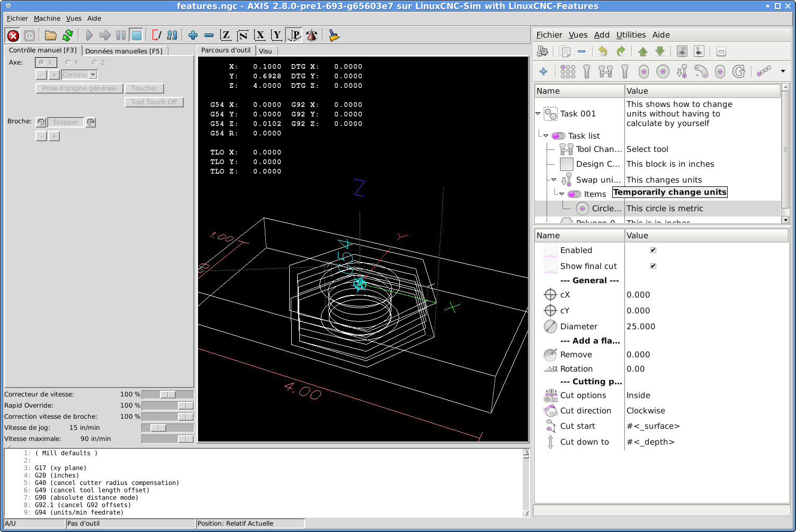Move feature down green arrow

660,51
